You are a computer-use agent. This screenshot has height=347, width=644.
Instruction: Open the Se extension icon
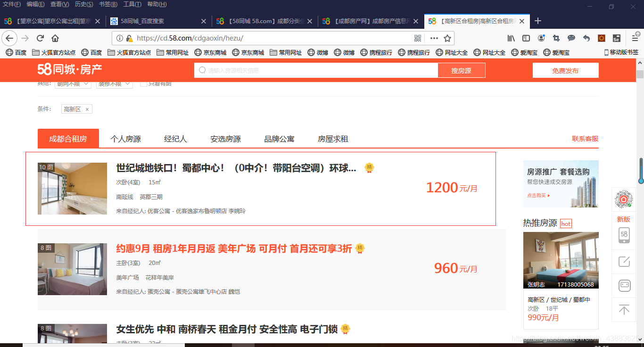[616, 38]
